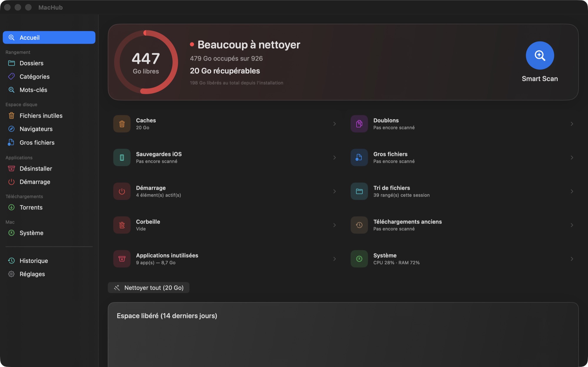Image resolution: width=588 pixels, height=367 pixels.
Task: Click the Beaucoup à nettoyer heading
Action: coord(249,45)
